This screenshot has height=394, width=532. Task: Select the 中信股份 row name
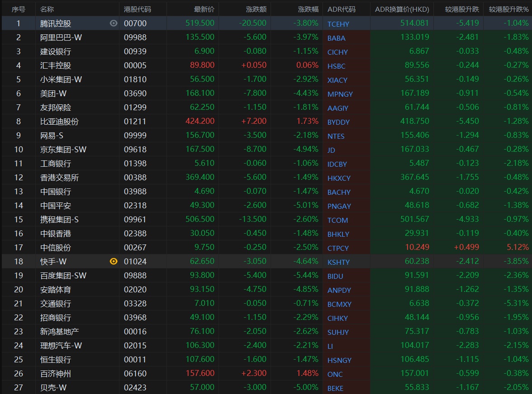(56, 248)
